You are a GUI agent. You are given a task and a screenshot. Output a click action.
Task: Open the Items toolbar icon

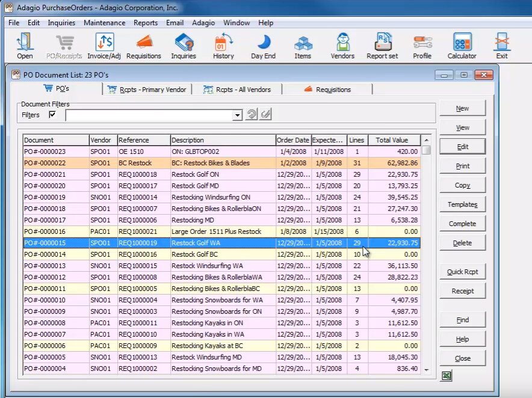pos(303,46)
